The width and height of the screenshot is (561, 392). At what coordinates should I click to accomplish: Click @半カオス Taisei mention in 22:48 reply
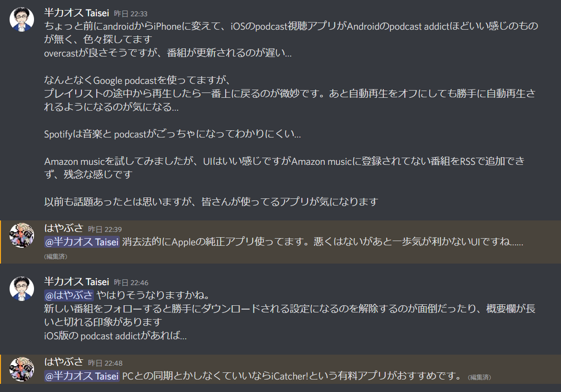81,376
